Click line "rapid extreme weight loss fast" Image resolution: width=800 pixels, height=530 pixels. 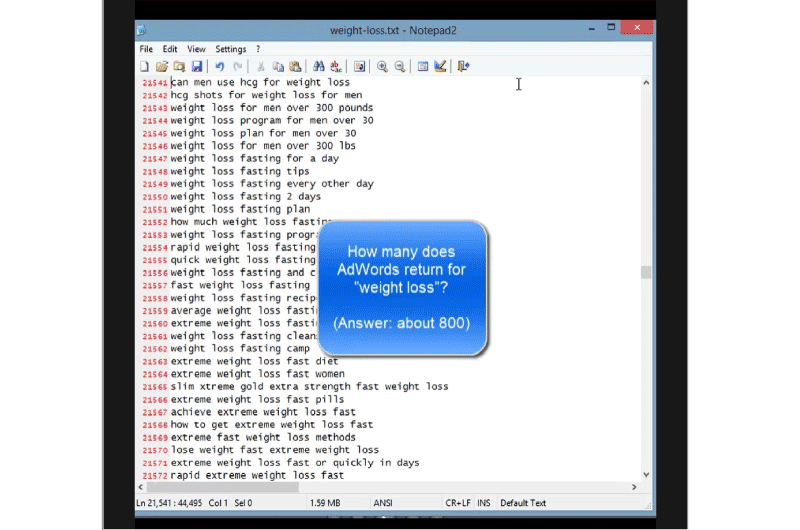pos(257,475)
